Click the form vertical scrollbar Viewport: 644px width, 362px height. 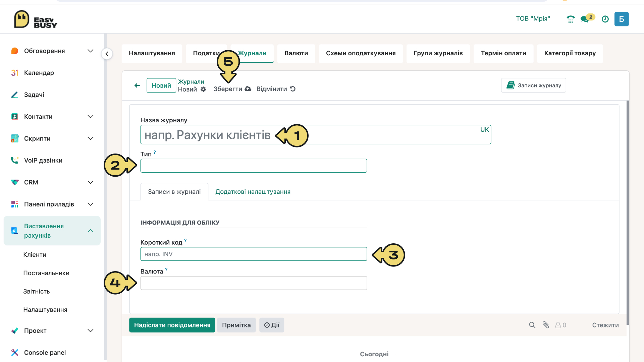click(x=628, y=213)
